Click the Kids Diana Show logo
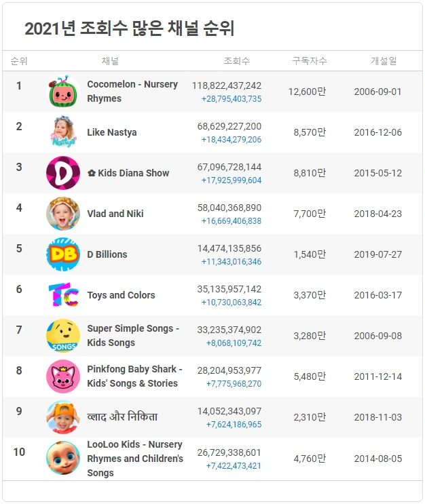Screen dimensions: 425x504 [x=63, y=173]
